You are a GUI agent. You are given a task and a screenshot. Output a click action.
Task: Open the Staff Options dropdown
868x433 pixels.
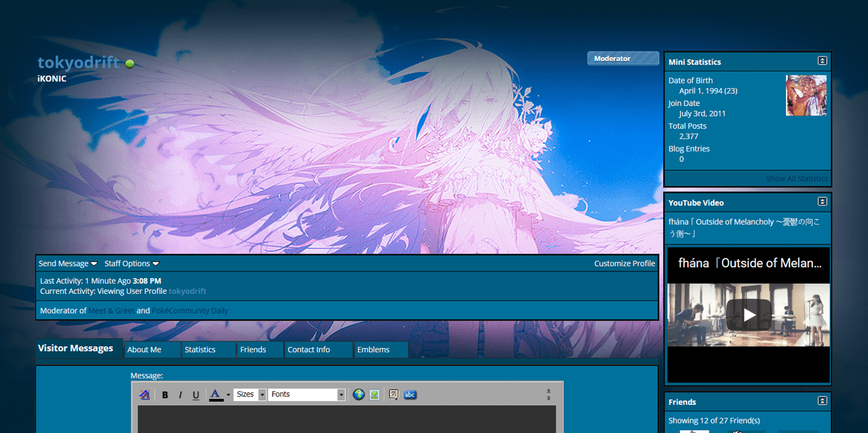click(132, 263)
